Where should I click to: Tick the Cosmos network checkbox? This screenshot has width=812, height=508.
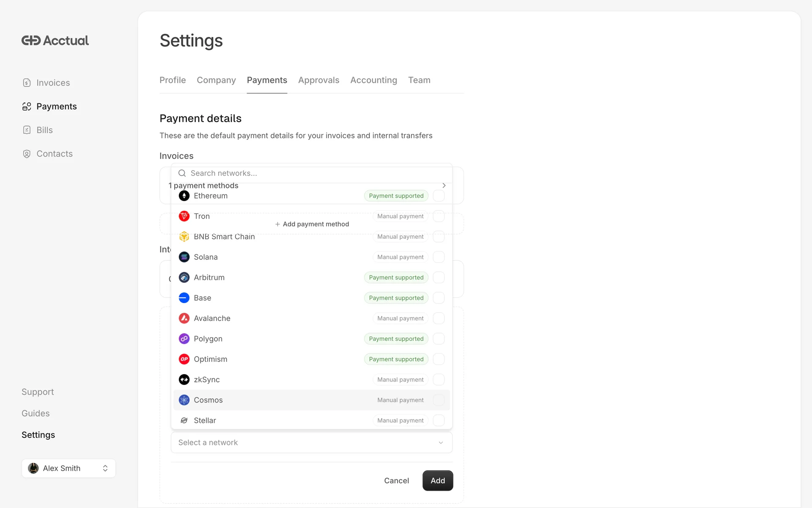point(439,400)
